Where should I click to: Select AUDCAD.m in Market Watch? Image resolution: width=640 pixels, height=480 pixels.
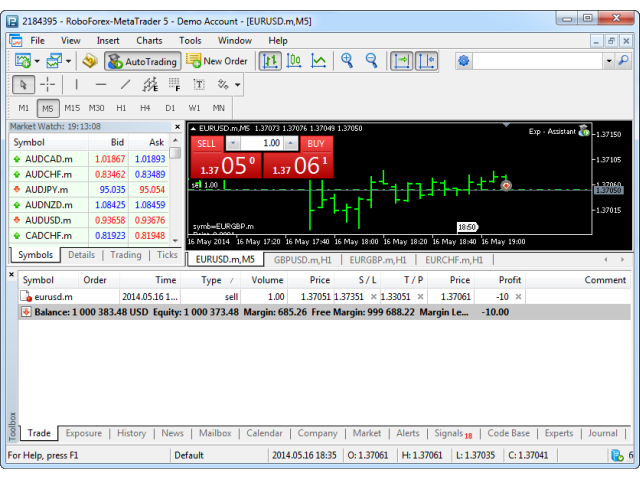click(x=89, y=159)
